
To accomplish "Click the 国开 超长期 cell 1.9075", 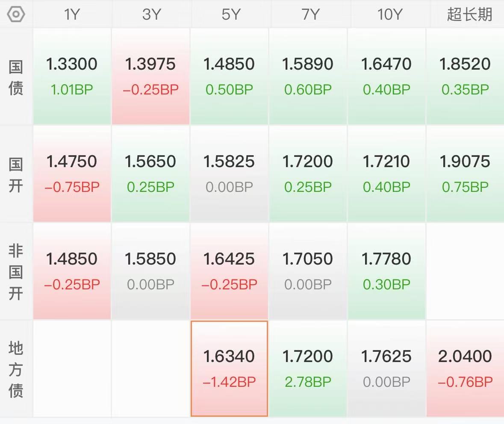I will pyautogui.click(x=465, y=174).
